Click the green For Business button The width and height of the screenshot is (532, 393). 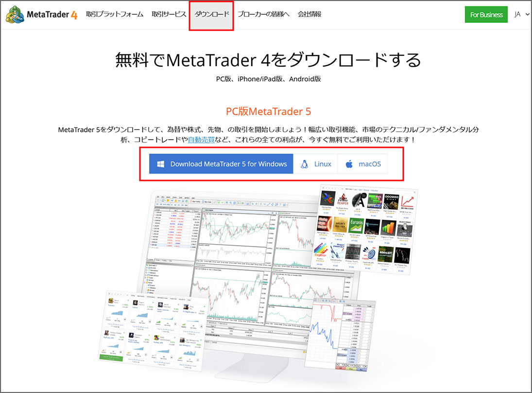(486, 15)
